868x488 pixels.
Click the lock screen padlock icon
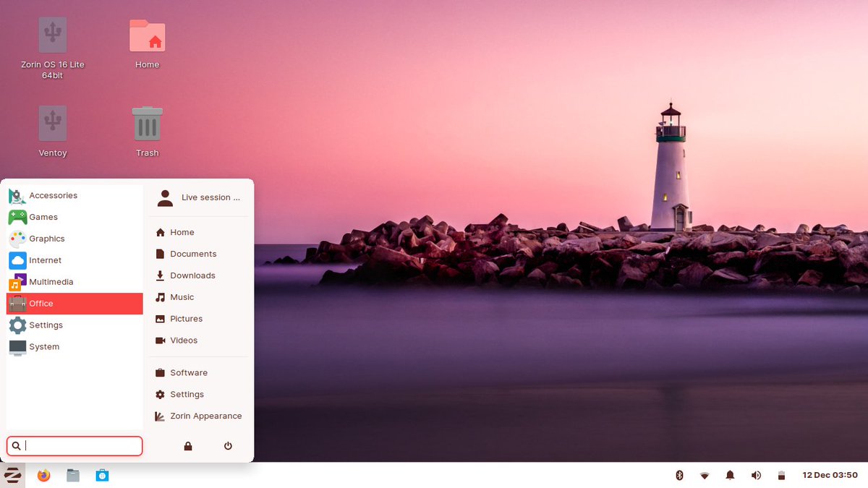(x=188, y=446)
